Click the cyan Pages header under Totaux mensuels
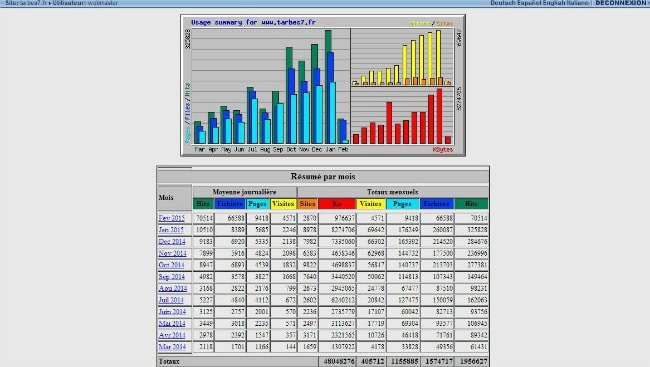The image size is (650, 367). tap(402, 204)
